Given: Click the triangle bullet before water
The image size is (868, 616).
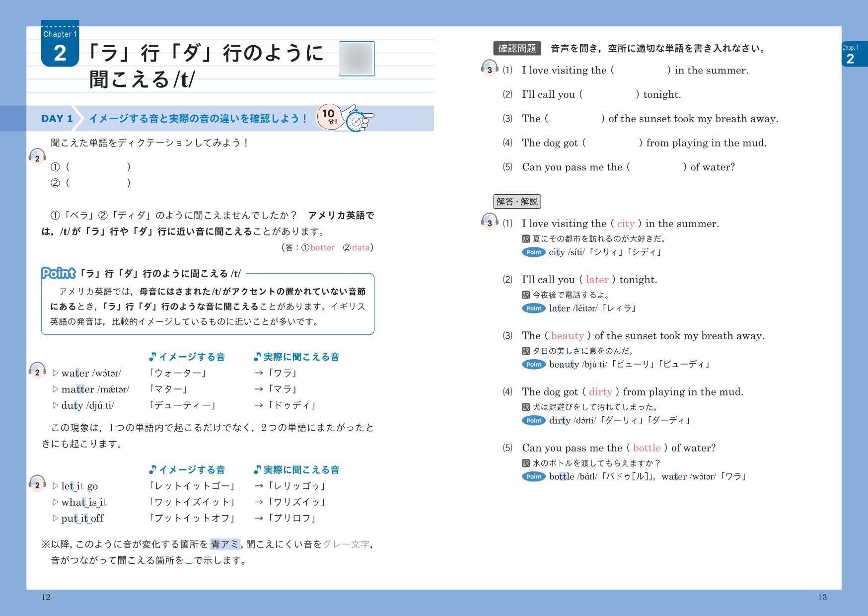Looking at the screenshot, I should [x=55, y=373].
